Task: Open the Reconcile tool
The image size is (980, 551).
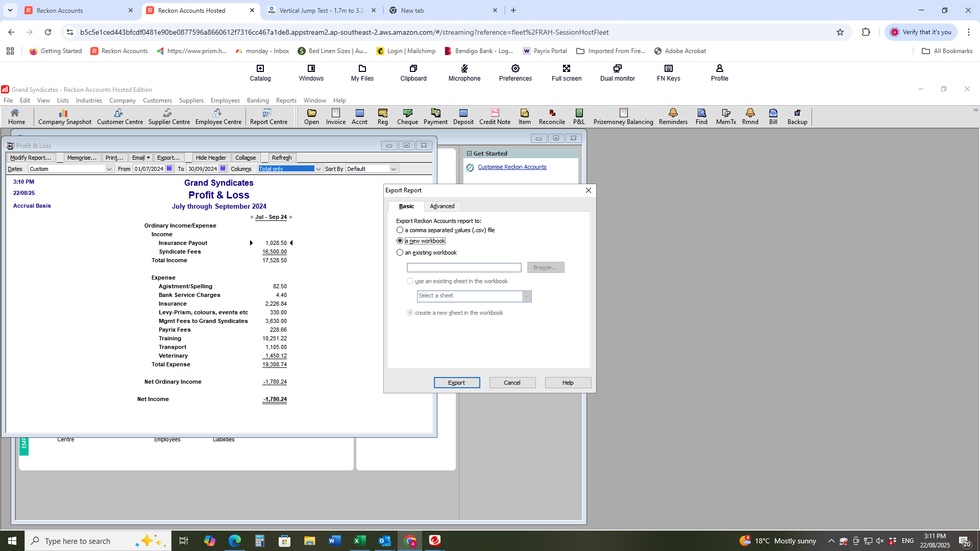Action: tap(552, 116)
